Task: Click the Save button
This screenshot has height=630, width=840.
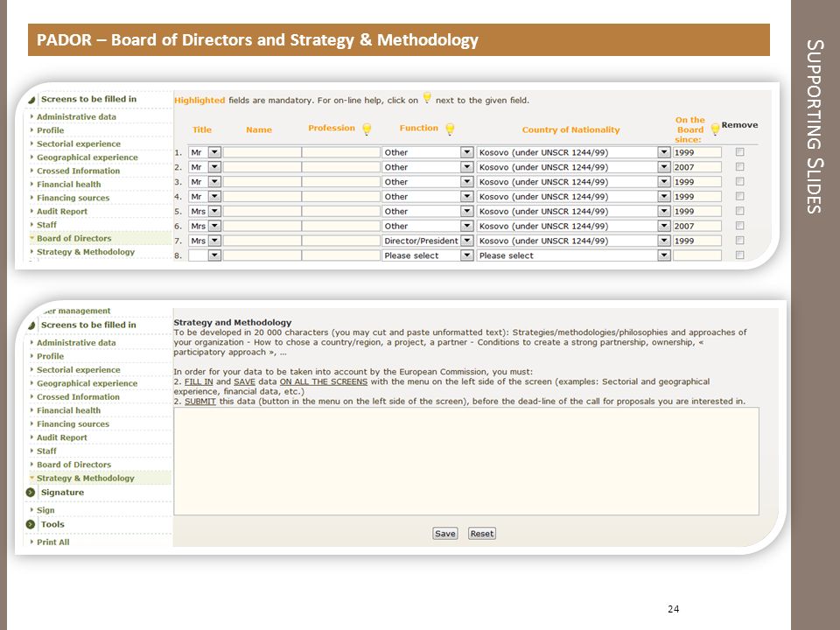Action: click(x=445, y=534)
